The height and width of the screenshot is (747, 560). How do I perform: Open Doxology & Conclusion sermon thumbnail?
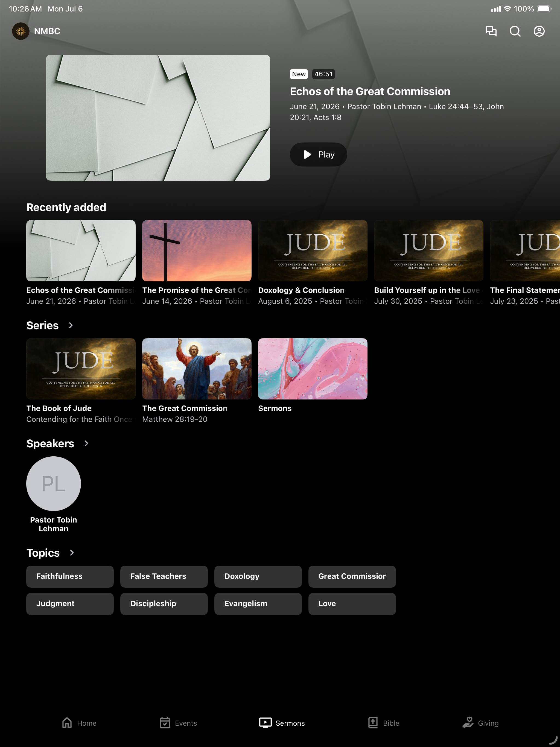[313, 250]
